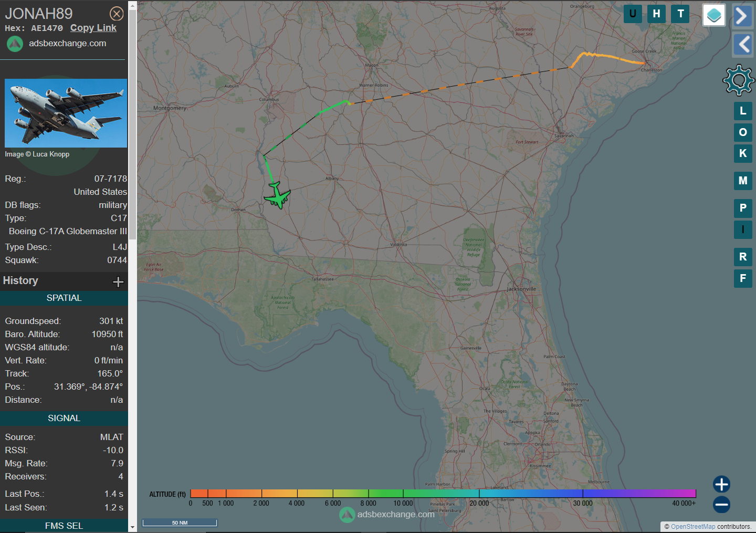Expand the History section plus icon

pos(118,282)
